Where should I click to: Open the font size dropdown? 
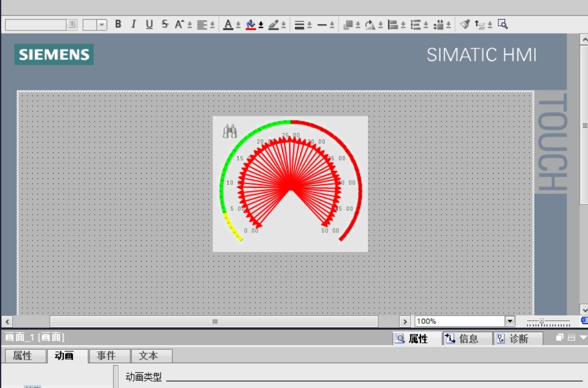coord(101,24)
